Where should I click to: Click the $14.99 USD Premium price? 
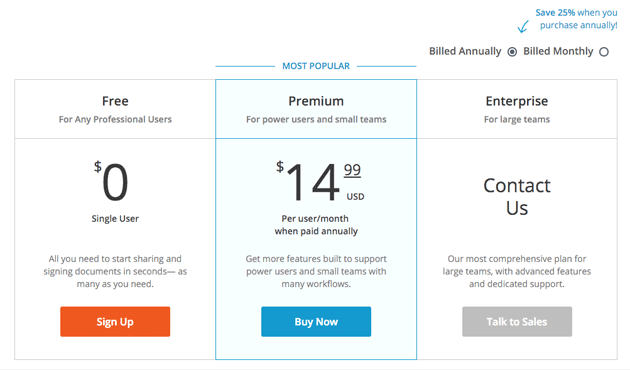[x=320, y=181]
